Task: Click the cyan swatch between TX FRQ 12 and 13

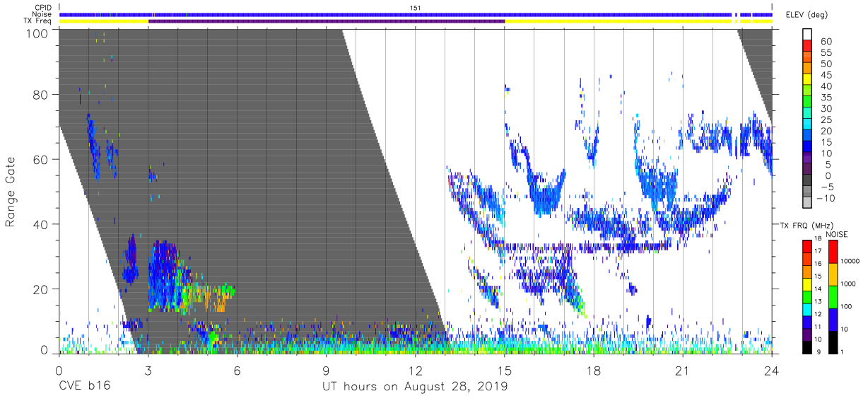Action: (807, 310)
